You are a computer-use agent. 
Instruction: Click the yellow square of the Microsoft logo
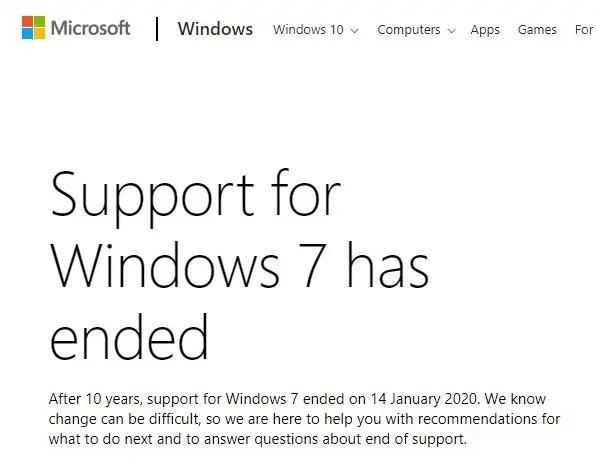pyautogui.click(x=40, y=33)
